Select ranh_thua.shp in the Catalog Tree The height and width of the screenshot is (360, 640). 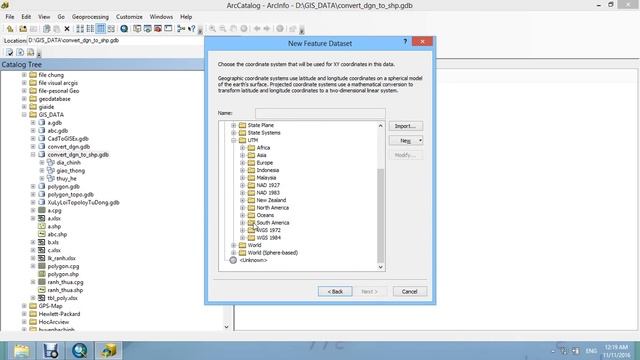[65, 290]
